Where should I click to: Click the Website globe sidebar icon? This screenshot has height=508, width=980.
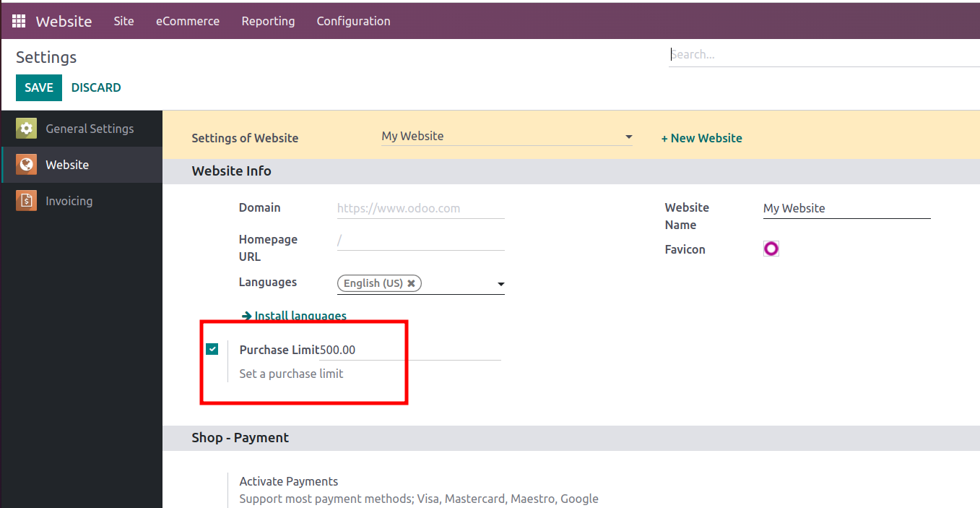pos(27,165)
